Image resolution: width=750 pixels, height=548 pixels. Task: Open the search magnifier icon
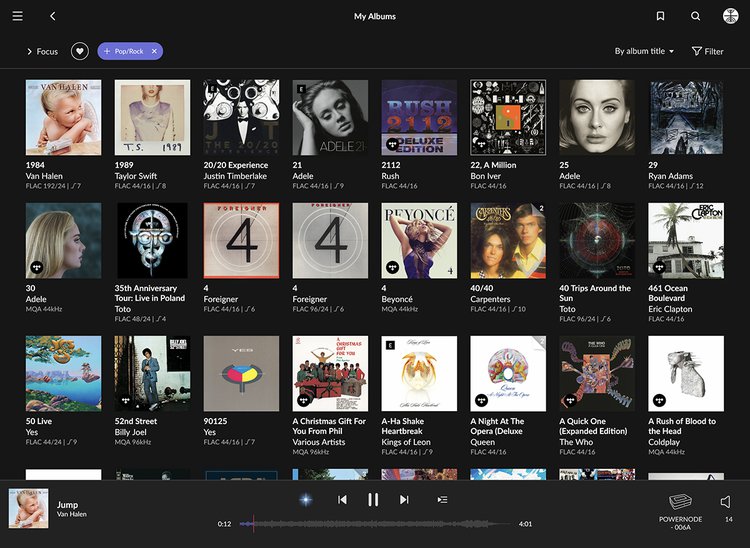[x=695, y=16]
